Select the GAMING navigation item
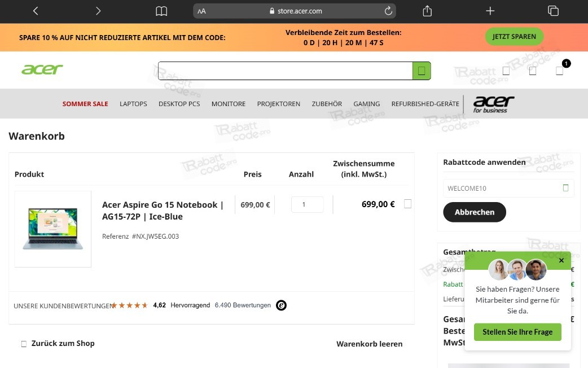 pyautogui.click(x=366, y=104)
